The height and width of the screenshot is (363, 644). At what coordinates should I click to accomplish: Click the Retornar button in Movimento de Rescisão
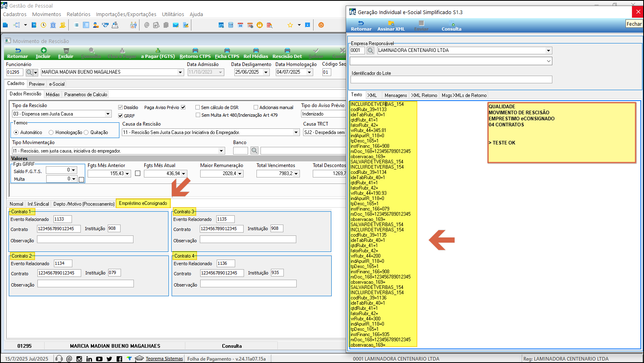(18, 54)
